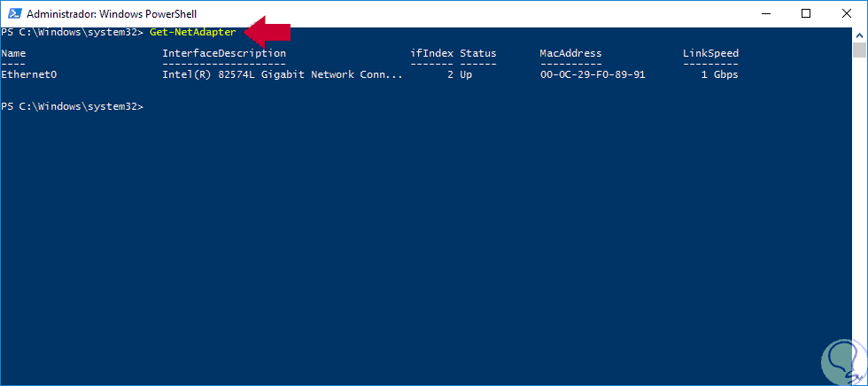This screenshot has height=386, width=868.
Task: Click the MacAddress column header
Action: (x=570, y=53)
